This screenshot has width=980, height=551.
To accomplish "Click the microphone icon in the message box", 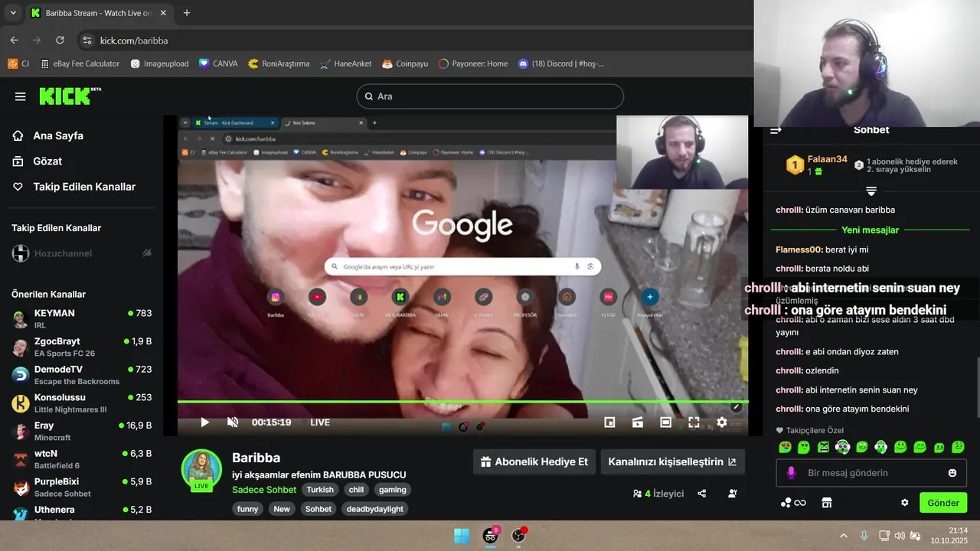I will point(792,473).
